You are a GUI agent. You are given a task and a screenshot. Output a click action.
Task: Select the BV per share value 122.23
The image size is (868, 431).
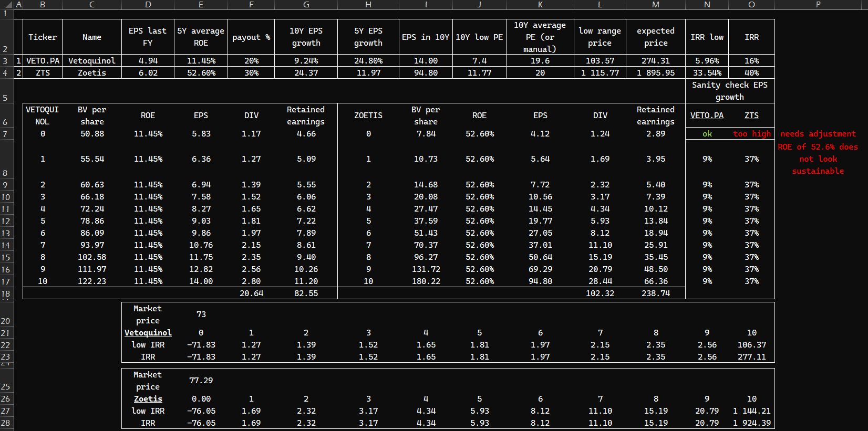(92, 281)
